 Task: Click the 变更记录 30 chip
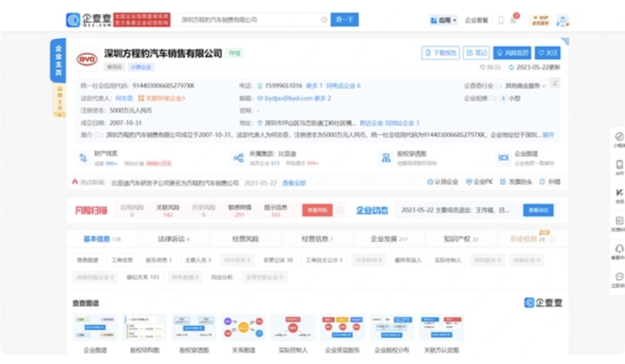(278, 260)
